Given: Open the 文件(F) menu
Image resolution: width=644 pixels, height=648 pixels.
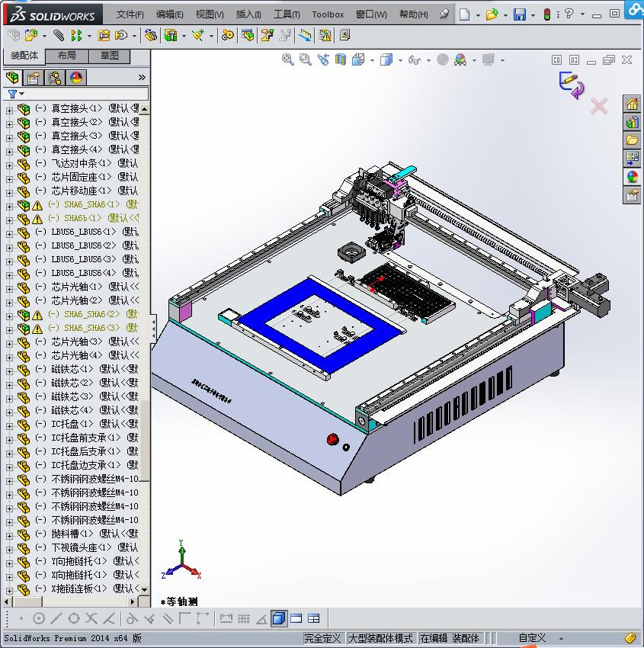Looking at the screenshot, I should [x=130, y=14].
